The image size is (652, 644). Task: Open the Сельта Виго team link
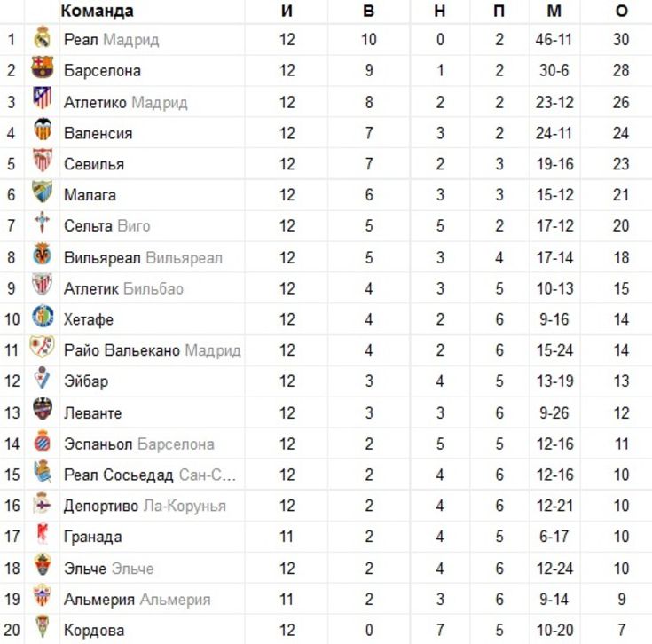click(x=106, y=225)
